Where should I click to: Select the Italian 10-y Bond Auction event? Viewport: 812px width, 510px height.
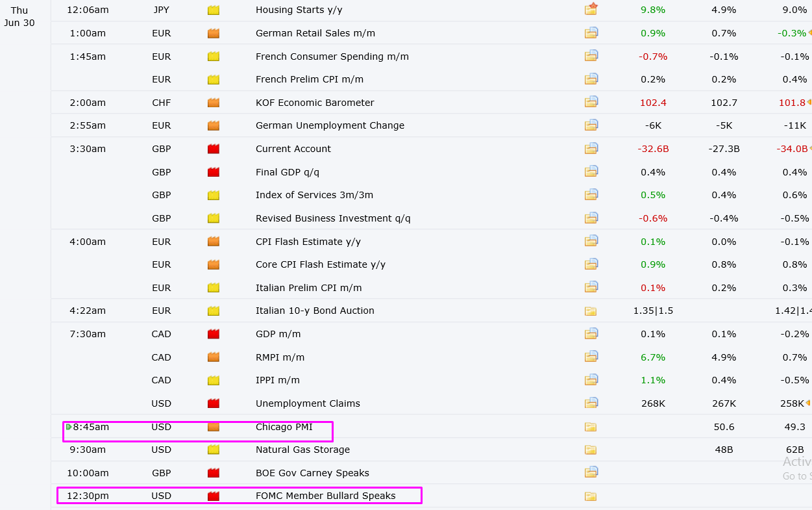[x=315, y=311]
